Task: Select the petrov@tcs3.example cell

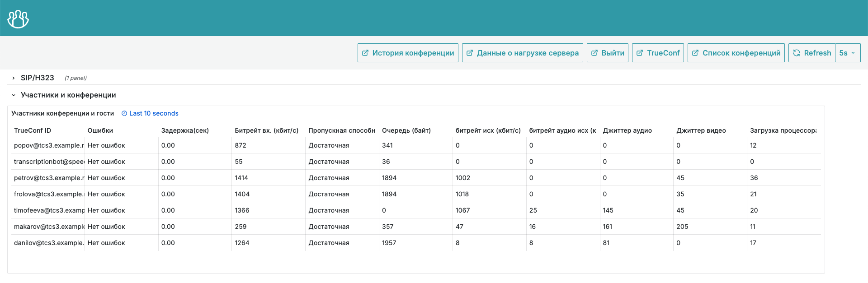Action: (49, 178)
